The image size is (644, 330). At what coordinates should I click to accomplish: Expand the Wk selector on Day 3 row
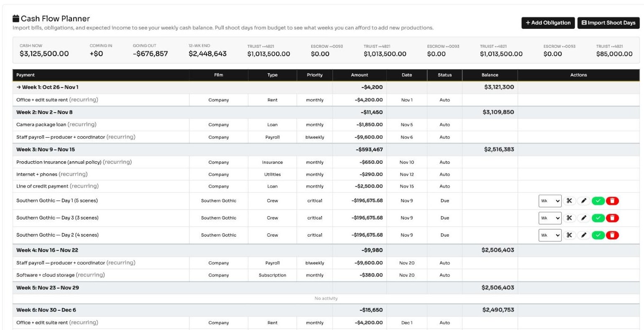[x=550, y=218]
